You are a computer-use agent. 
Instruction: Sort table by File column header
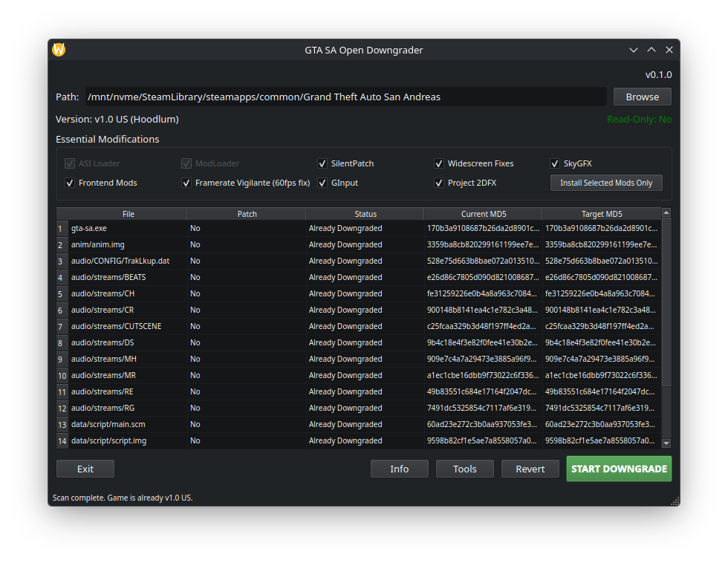click(x=128, y=214)
